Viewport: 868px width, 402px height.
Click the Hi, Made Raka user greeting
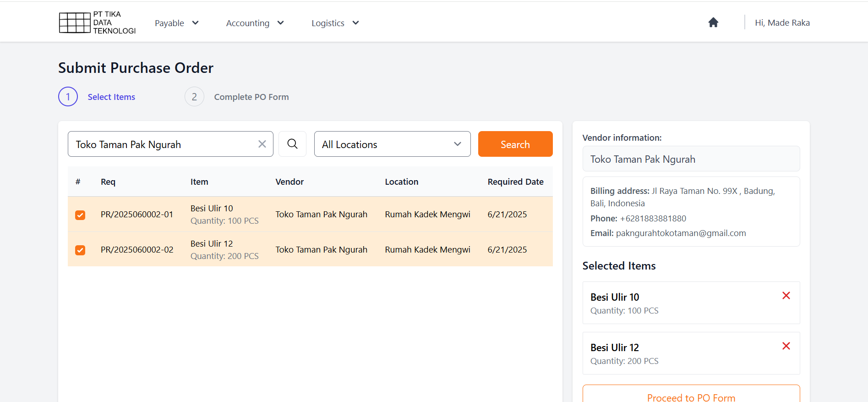(x=782, y=22)
